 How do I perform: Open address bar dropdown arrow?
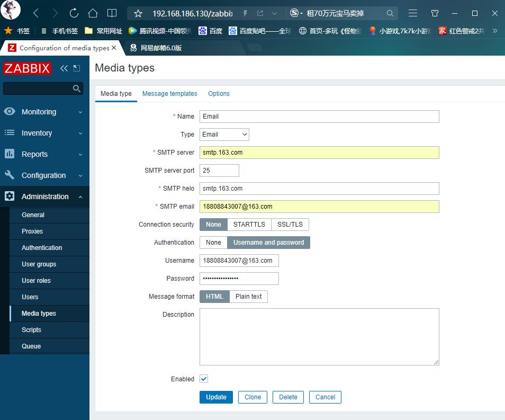274,14
